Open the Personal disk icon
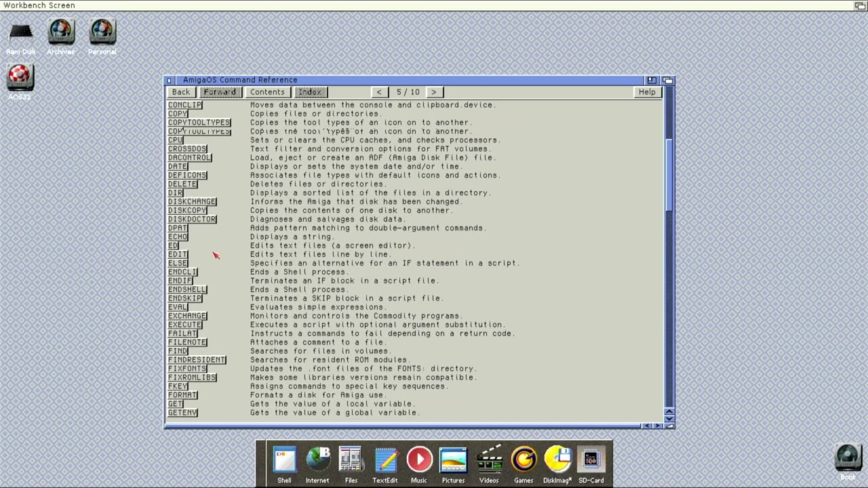The height and width of the screenshot is (488, 868). 102,37
